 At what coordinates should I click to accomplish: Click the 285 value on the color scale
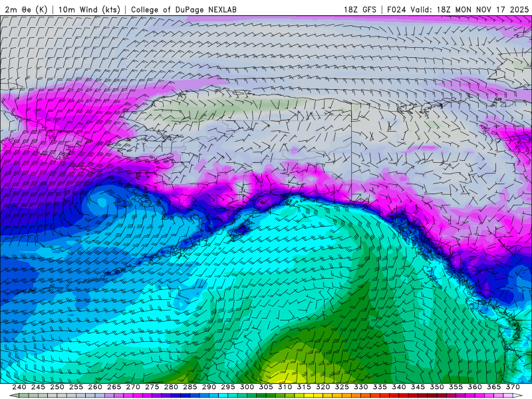[190, 387]
